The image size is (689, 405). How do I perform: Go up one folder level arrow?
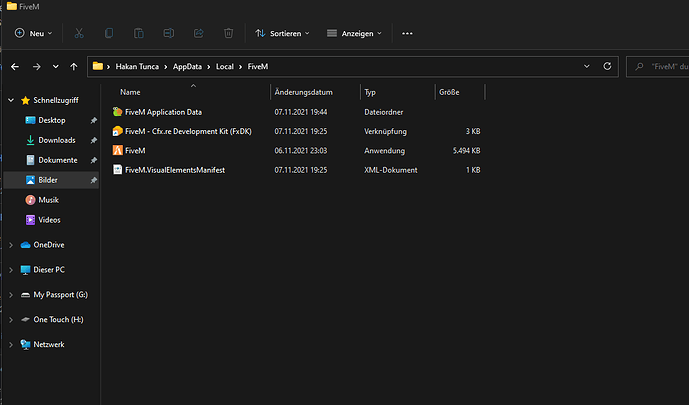pos(74,67)
